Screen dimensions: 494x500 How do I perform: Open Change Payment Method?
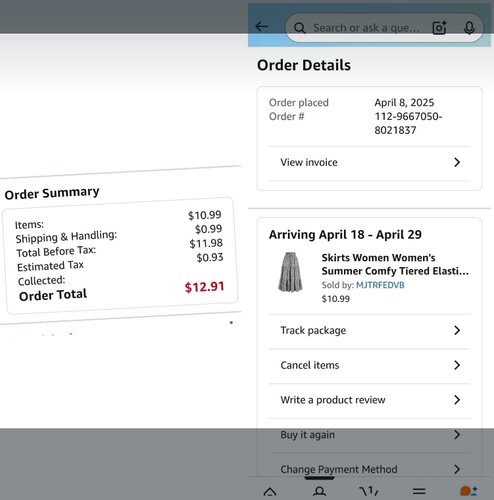(369, 469)
